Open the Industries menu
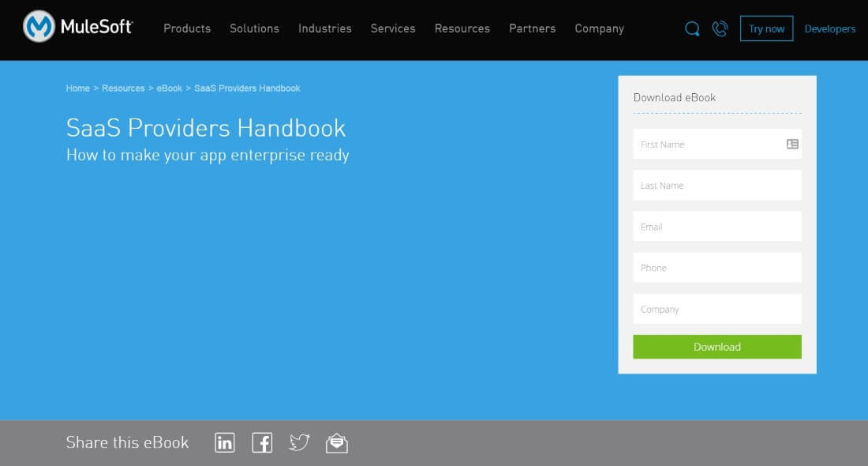 click(x=324, y=28)
